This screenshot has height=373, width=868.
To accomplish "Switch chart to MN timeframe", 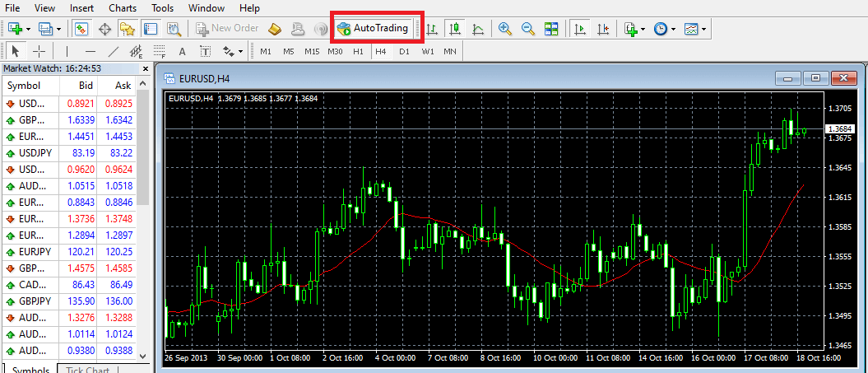I will tap(450, 52).
